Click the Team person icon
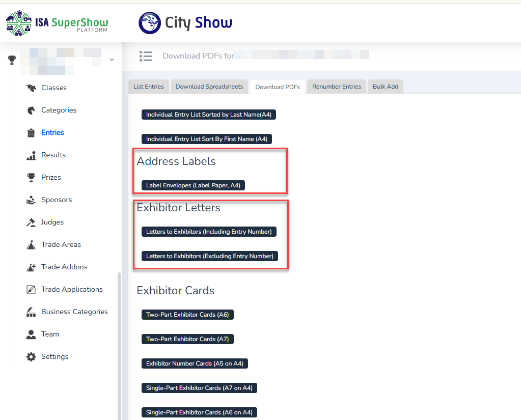The image size is (521, 420). pos(31,334)
